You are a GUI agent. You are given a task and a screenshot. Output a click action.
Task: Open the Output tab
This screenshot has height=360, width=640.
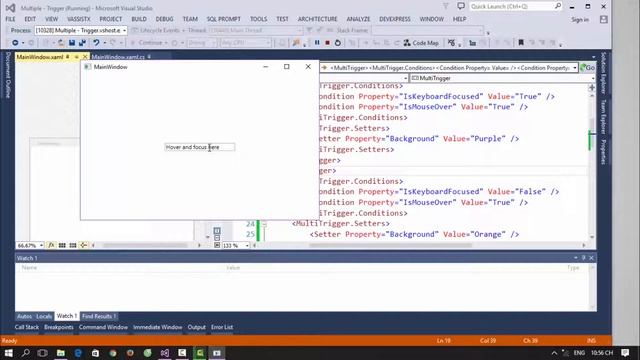pos(196,327)
